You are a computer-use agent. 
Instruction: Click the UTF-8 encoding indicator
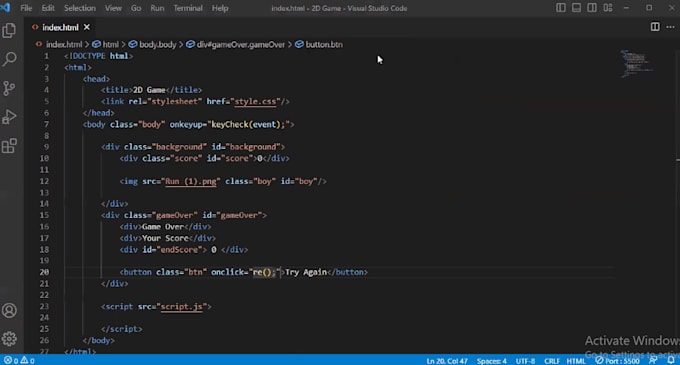click(525, 361)
